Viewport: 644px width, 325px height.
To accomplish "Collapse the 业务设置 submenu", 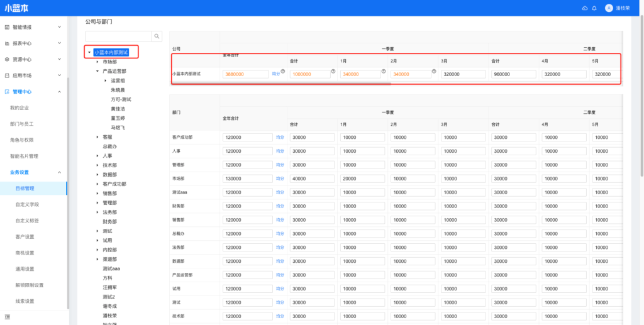I will coord(59,172).
